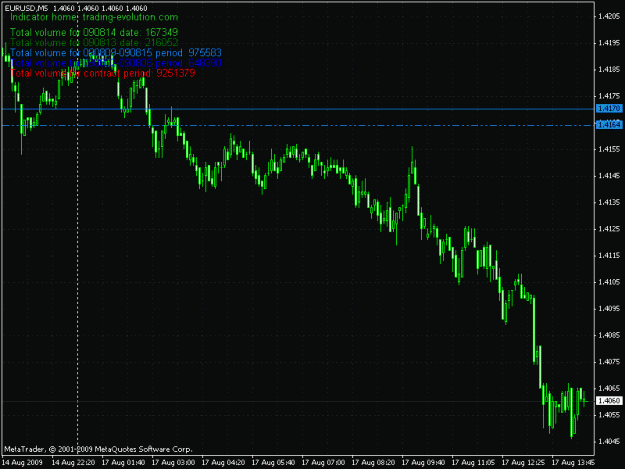Click the 'Indicator home: trading-evolution.com' text
This screenshot has width=625, height=469.
(x=94, y=17)
